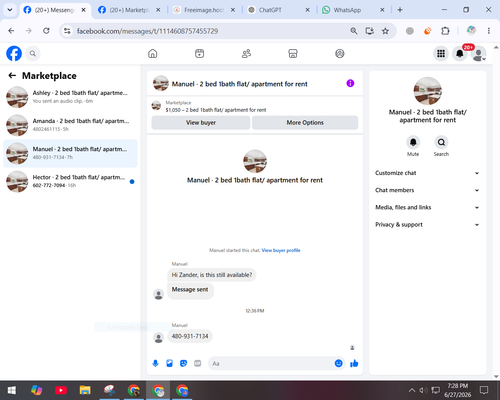Screen dimensions: 500x400
Task: Click the 'Hi Zander, is this still available?' message
Action: [212, 275]
